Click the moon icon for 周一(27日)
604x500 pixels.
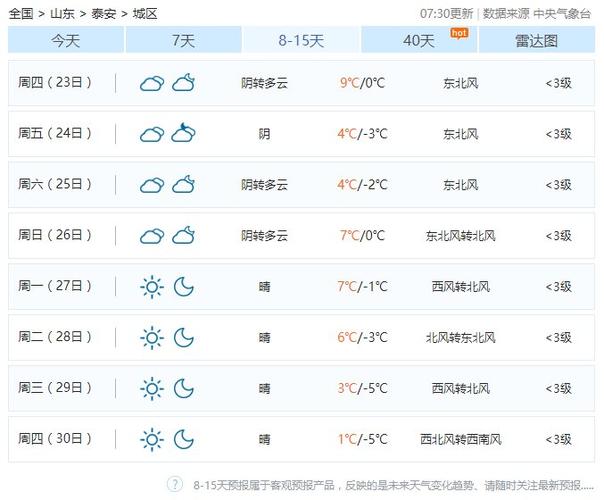click(184, 287)
